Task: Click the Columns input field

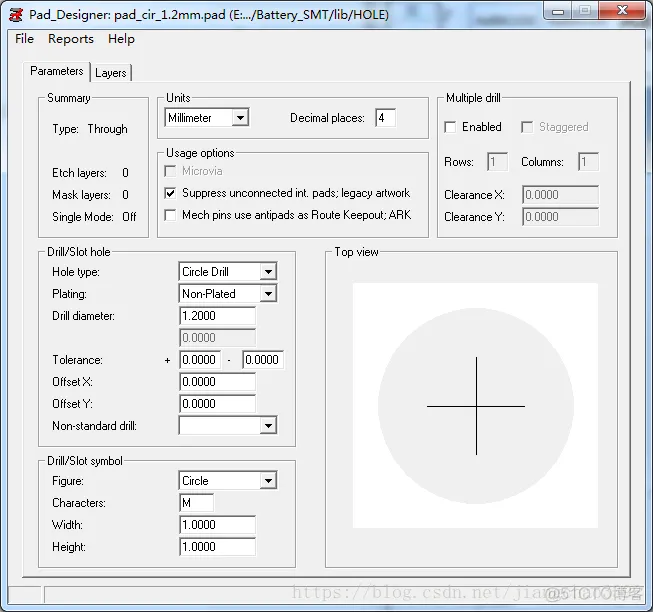Action: 588,162
